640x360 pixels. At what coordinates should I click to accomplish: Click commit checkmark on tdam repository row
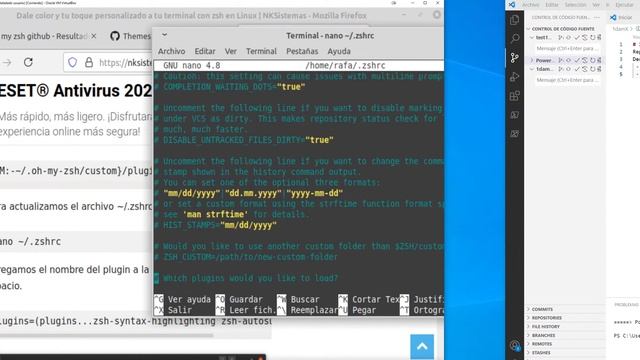[x=577, y=69]
